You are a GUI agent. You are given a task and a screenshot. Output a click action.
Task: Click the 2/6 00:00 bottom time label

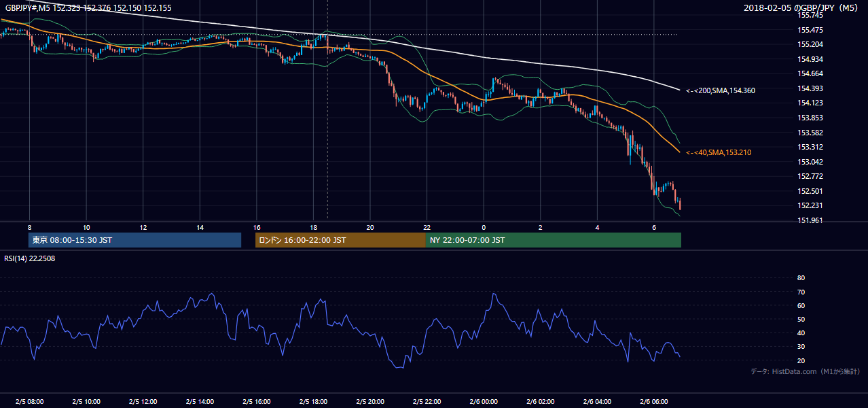click(x=484, y=402)
